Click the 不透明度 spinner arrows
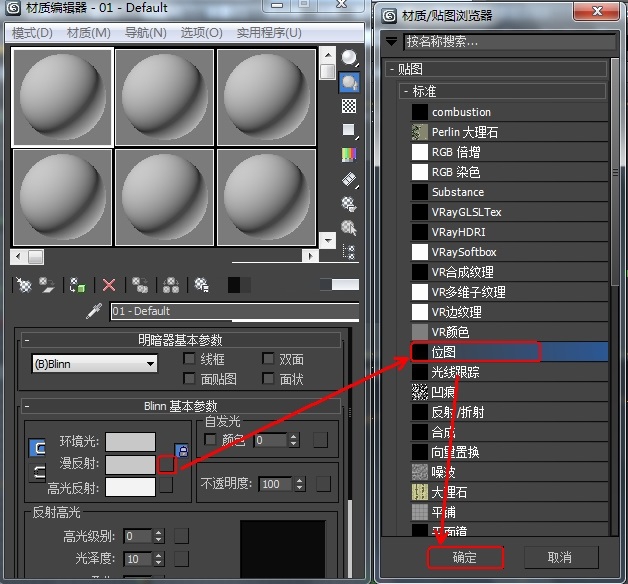 click(x=300, y=484)
